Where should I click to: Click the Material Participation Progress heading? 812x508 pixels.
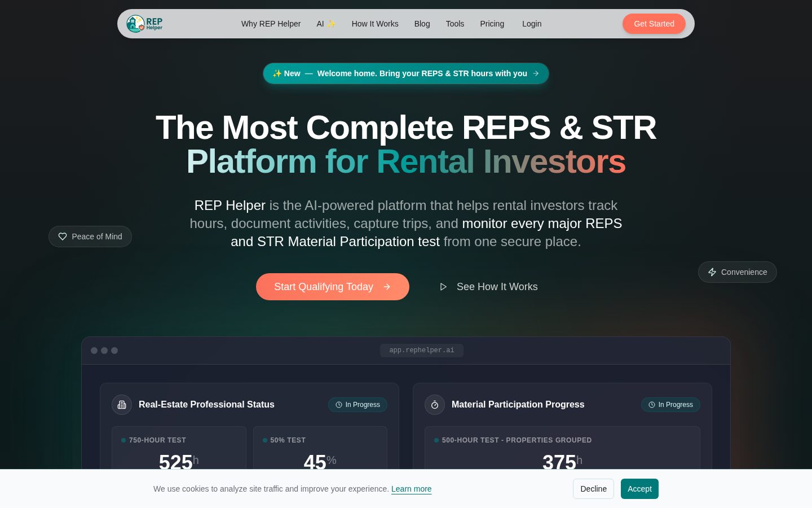518,405
